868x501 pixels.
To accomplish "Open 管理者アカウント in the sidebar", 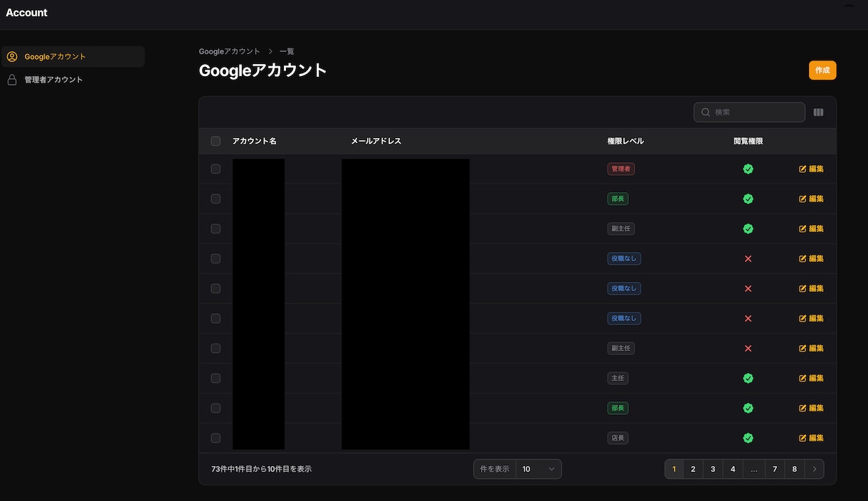I will click(x=73, y=80).
